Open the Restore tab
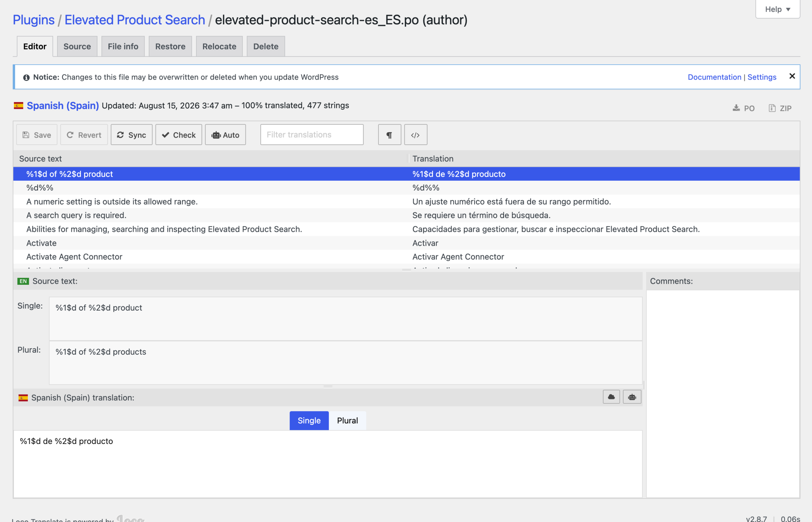 [x=170, y=46]
